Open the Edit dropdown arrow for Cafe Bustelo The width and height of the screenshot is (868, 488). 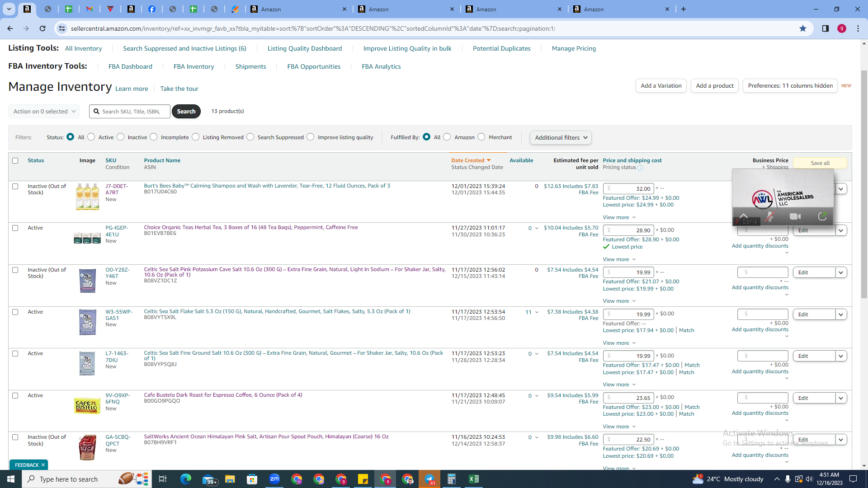pyautogui.click(x=841, y=398)
